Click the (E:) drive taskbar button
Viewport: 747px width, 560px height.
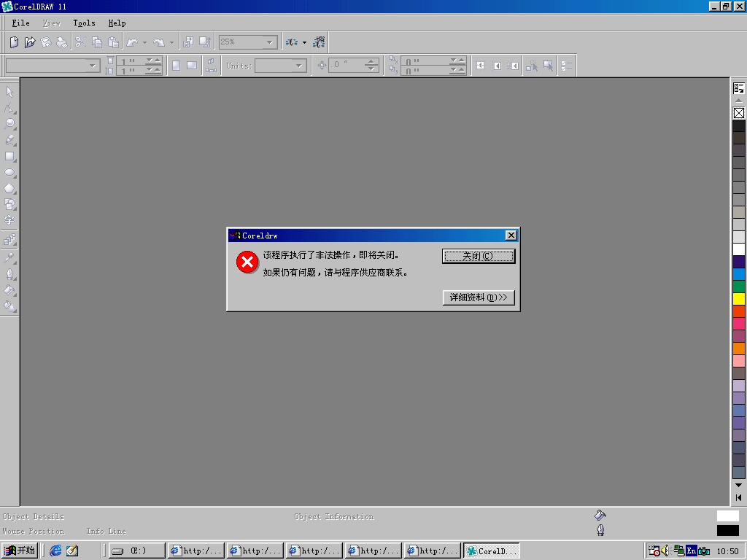[x=137, y=551]
